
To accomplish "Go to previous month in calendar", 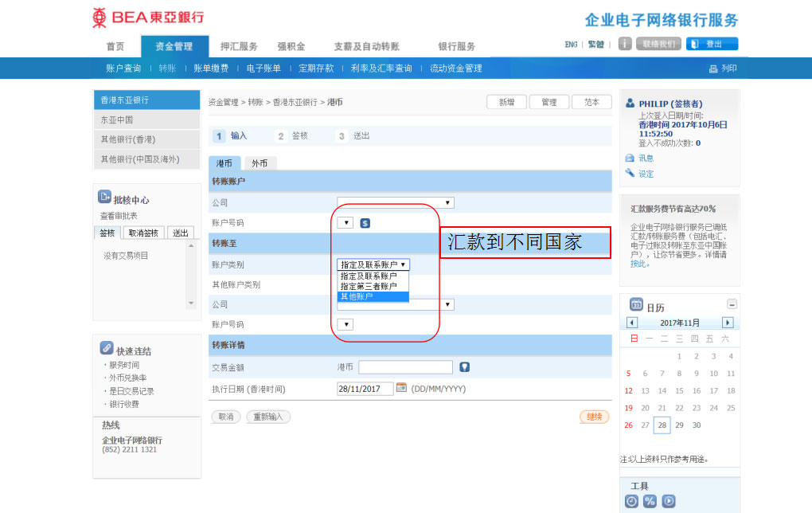I will pos(632,323).
